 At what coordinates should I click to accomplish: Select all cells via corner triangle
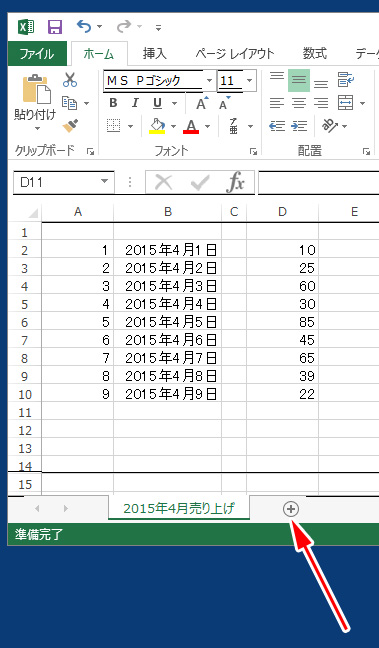click(25, 212)
